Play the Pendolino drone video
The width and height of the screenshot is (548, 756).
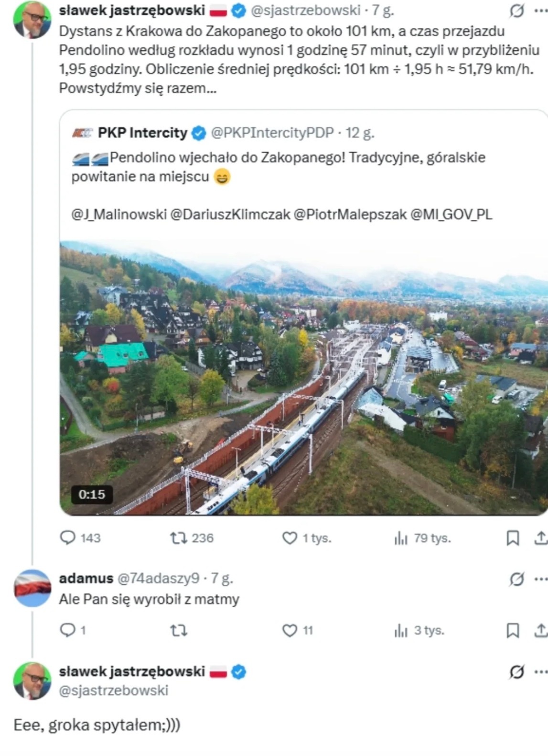click(x=304, y=378)
